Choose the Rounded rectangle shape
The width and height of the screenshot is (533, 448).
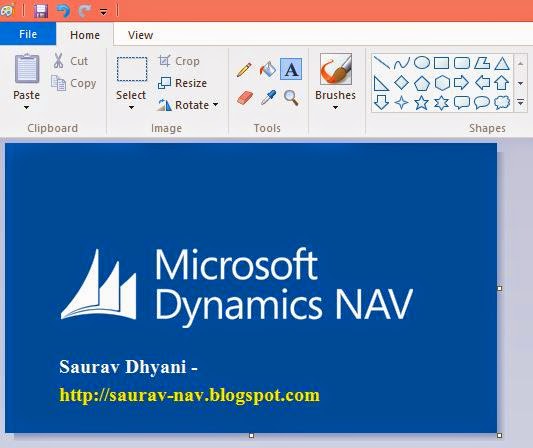click(x=462, y=63)
